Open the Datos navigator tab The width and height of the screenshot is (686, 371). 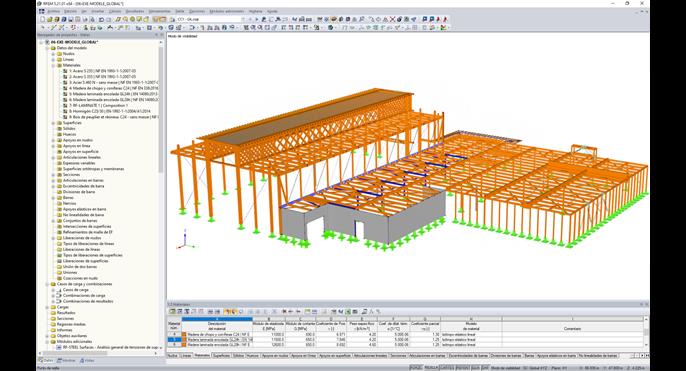coord(46,361)
